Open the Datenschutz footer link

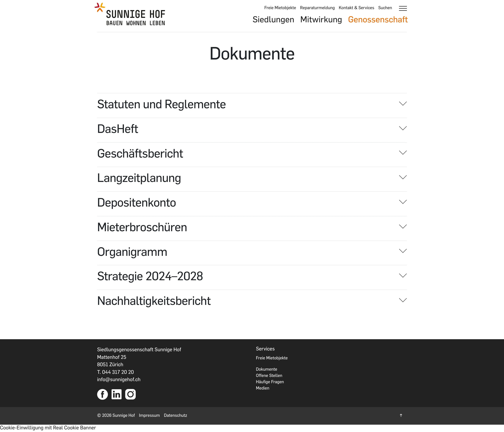click(x=175, y=415)
